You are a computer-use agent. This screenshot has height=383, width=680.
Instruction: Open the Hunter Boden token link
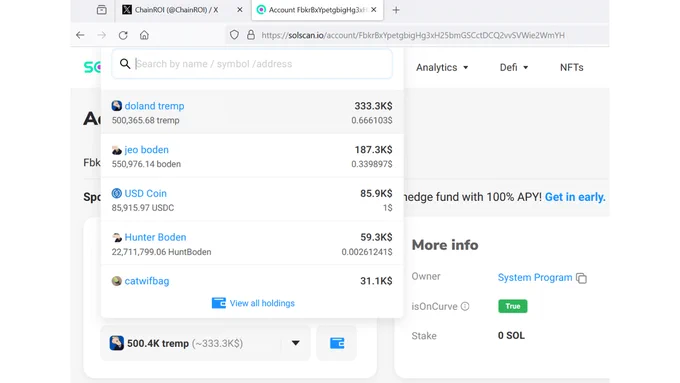click(155, 237)
